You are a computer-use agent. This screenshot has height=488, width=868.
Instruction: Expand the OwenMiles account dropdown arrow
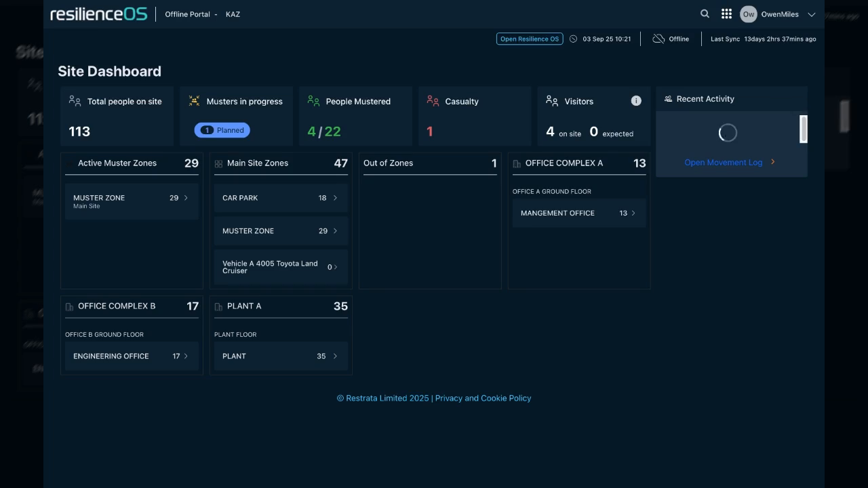tap(811, 14)
